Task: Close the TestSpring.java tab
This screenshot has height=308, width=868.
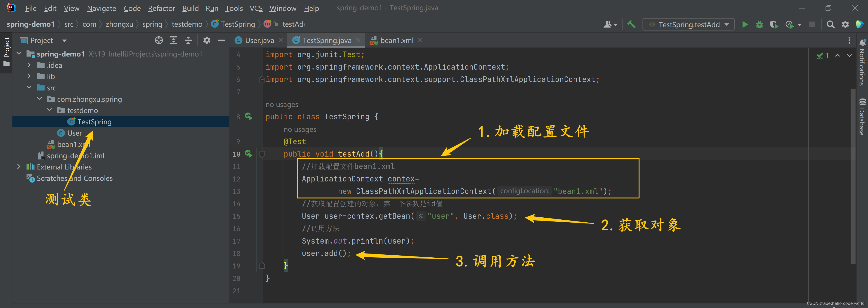Action: (x=358, y=40)
